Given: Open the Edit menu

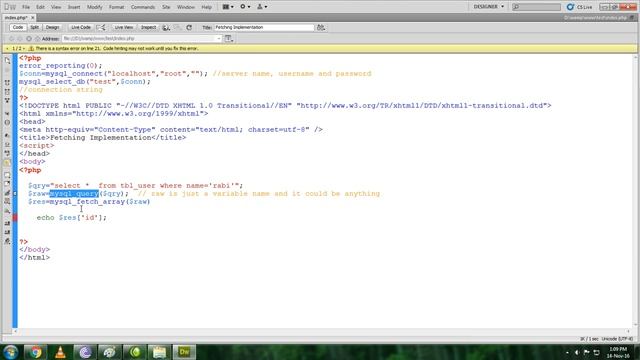Looking at the screenshot, I should click(x=40, y=7).
